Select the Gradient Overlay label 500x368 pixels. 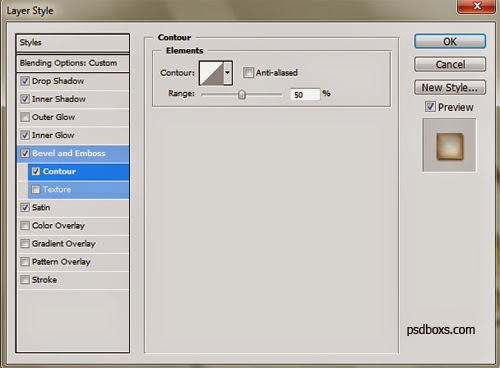tap(64, 243)
